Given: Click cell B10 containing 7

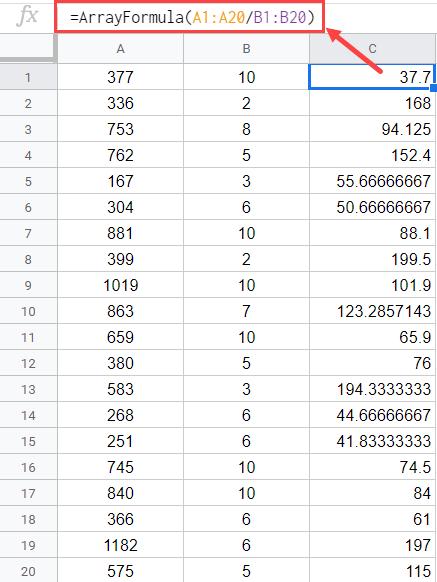Looking at the screenshot, I should click(x=246, y=311).
